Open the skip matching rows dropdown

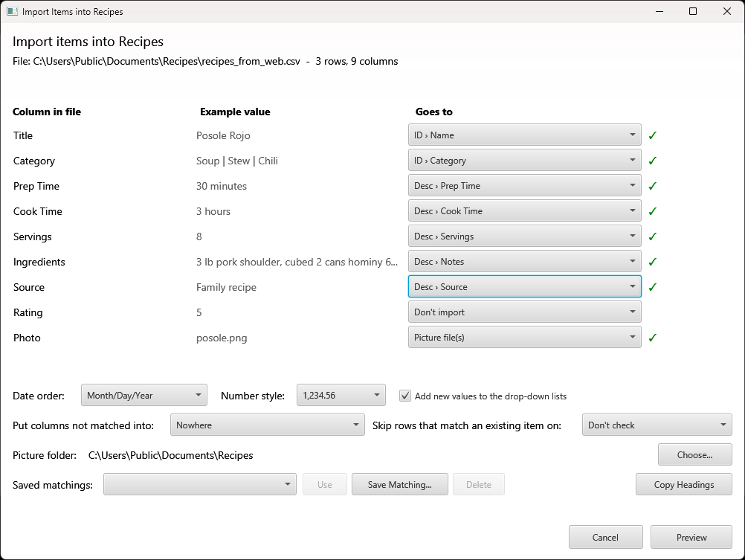click(657, 425)
